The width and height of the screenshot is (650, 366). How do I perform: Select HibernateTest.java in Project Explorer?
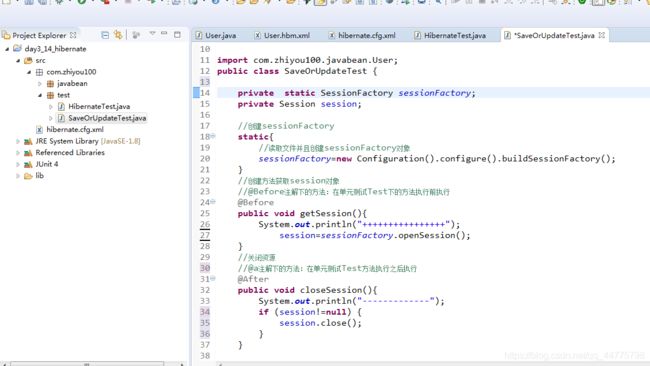pyautogui.click(x=99, y=107)
